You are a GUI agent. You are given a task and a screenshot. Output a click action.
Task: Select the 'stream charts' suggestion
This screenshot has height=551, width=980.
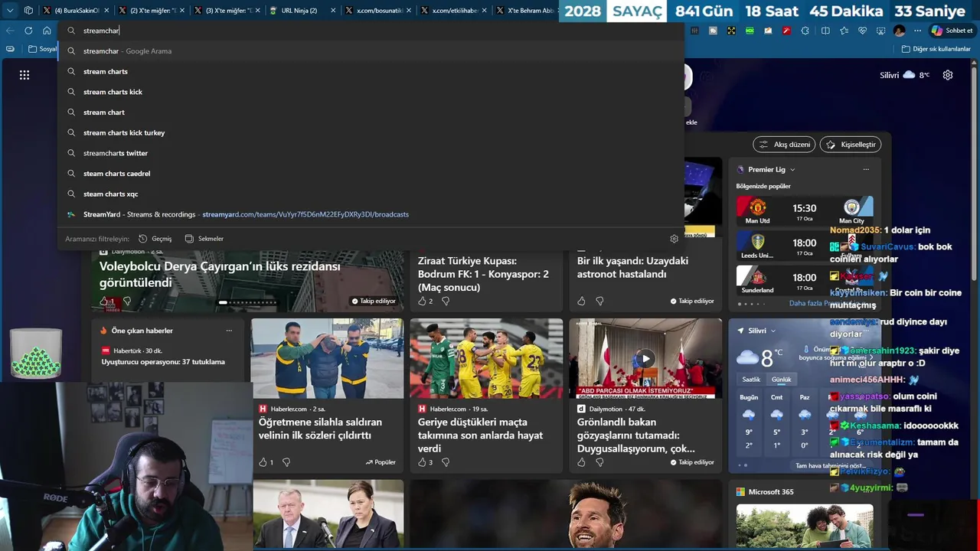point(371,71)
